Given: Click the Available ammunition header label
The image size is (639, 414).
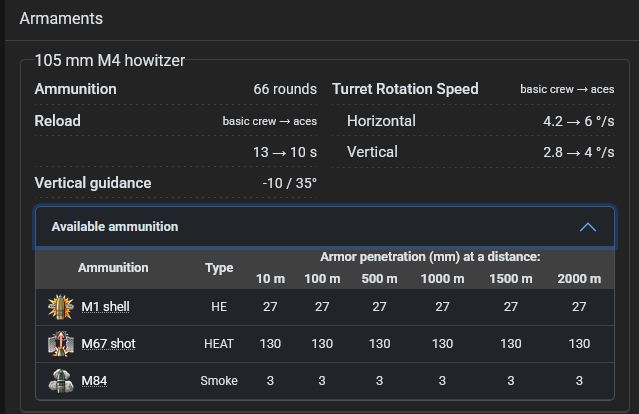Looking at the screenshot, I should point(115,227).
